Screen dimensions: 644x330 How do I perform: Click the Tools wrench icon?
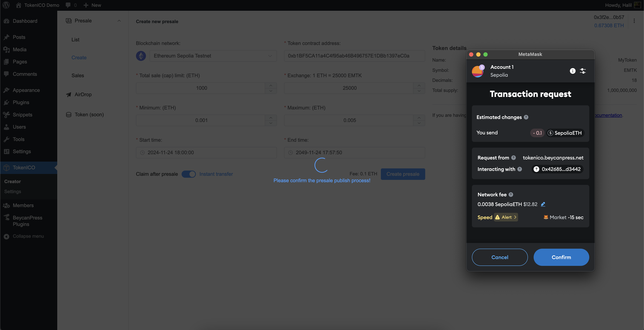(6, 139)
